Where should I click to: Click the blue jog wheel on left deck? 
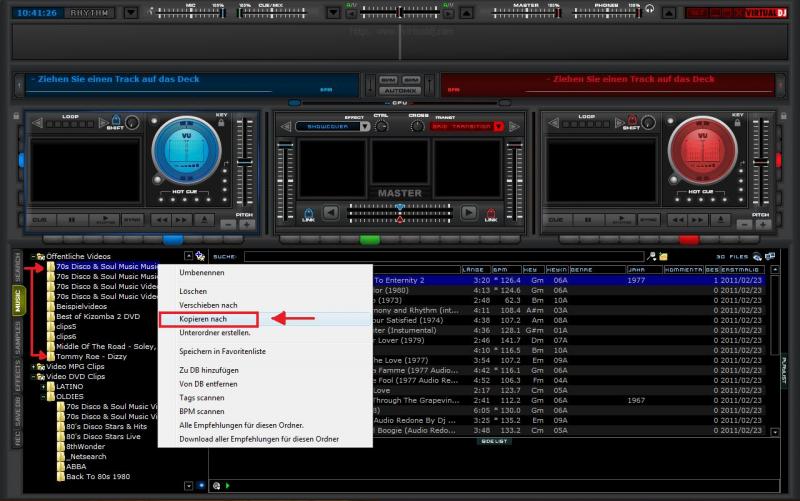(x=185, y=151)
